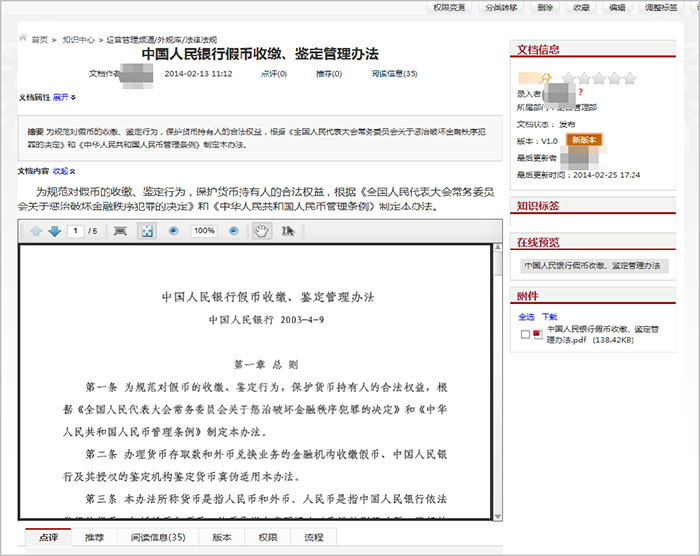Click the zoom out round button

point(234,231)
